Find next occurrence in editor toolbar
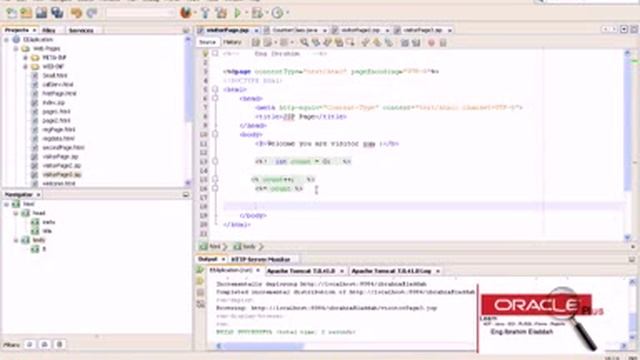The width and height of the screenshot is (640, 360). pos(327,42)
